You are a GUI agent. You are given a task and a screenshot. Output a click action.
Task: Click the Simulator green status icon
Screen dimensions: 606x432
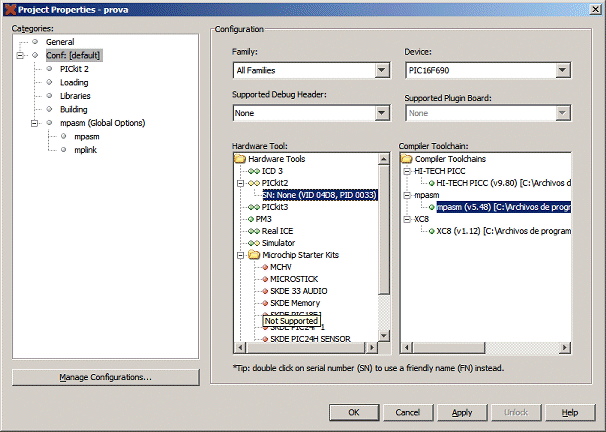(x=254, y=243)
